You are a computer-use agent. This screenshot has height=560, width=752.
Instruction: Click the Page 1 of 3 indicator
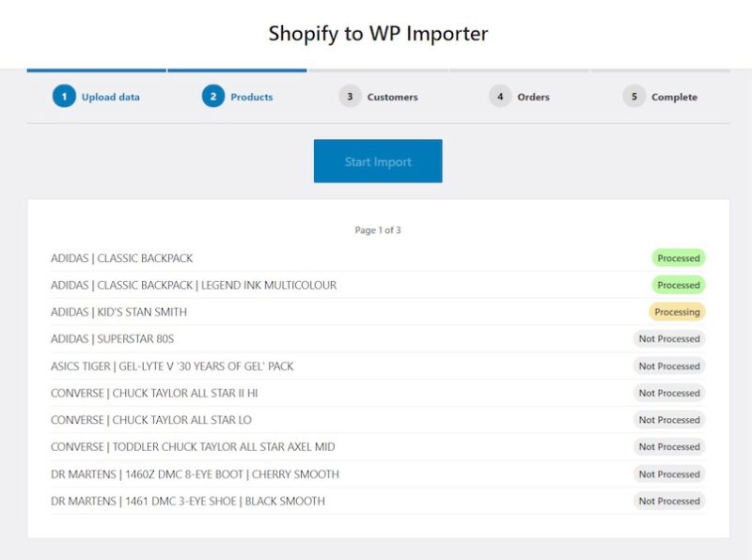coord(378,228)
